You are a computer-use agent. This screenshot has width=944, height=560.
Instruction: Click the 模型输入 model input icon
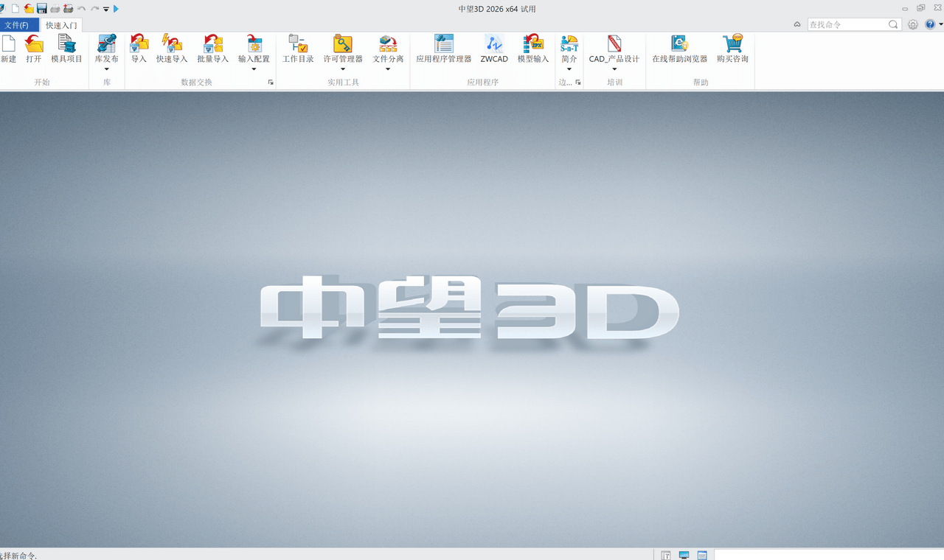tap(533, 49)
